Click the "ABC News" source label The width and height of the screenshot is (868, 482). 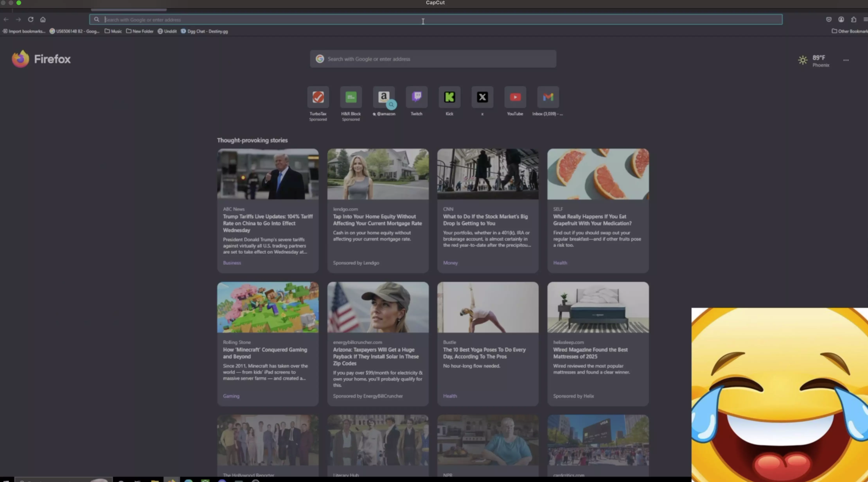pyautogui.click(x=234, y=209)
